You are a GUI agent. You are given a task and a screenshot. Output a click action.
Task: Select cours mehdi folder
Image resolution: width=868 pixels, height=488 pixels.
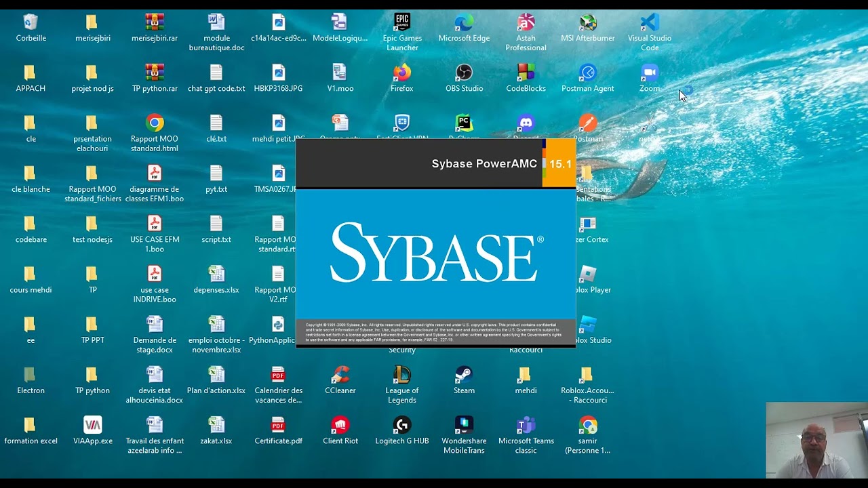tap(31, 279)
